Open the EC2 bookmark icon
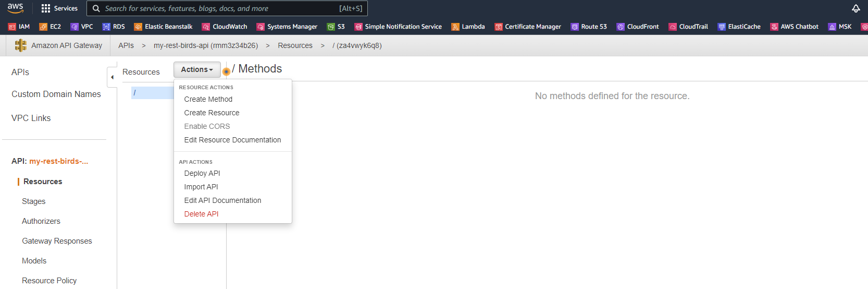Image resolution: width=868 pixels, height=289 pixels. 43,27
